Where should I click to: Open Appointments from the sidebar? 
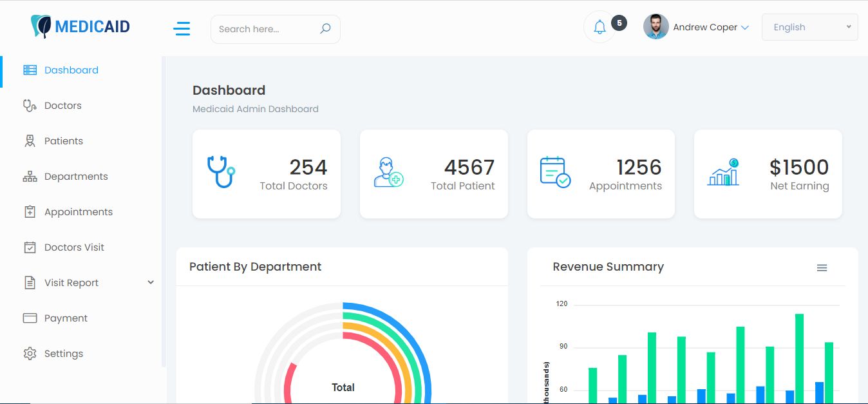(x=79, y=212)
